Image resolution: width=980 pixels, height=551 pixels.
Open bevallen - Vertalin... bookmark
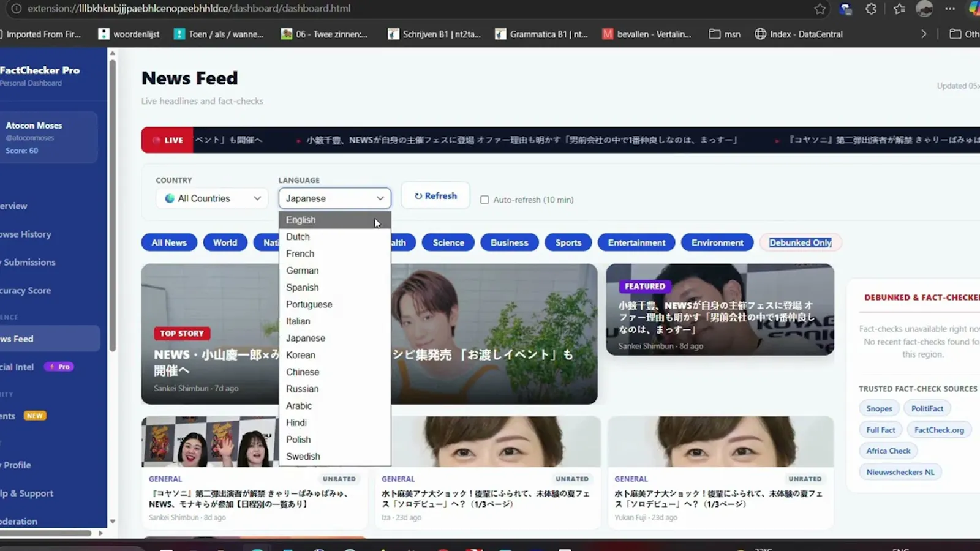click(647, 34)
